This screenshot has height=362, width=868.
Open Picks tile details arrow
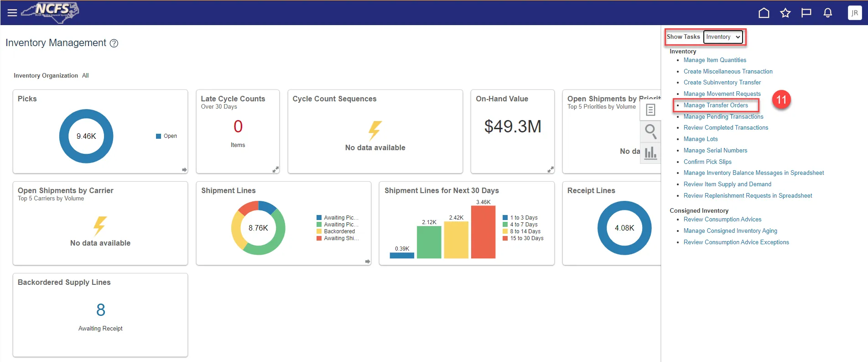pyautogui.click(x=184, y=170)
